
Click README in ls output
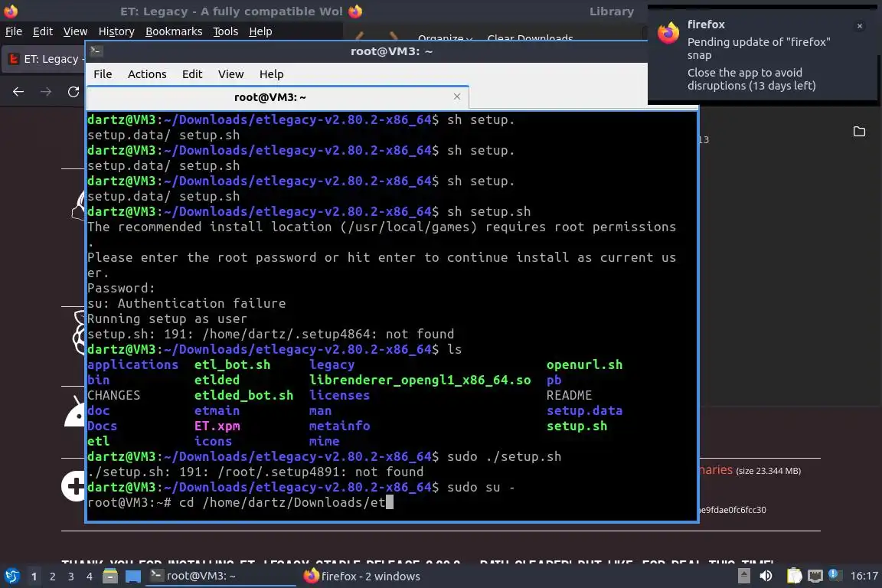(569, 396)
